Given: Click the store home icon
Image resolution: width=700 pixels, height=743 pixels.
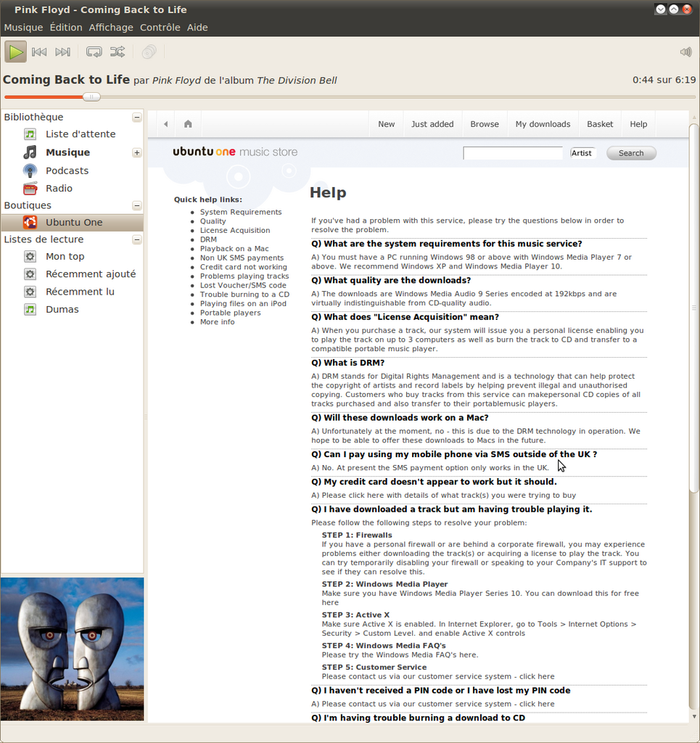Looking at the screenshot, I should coord(188,124).
